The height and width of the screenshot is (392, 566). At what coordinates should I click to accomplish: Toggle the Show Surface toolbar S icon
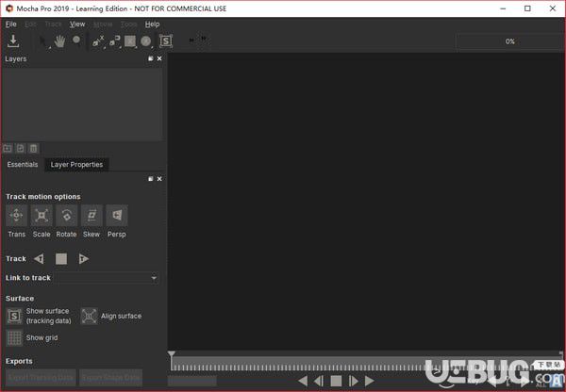166,41
